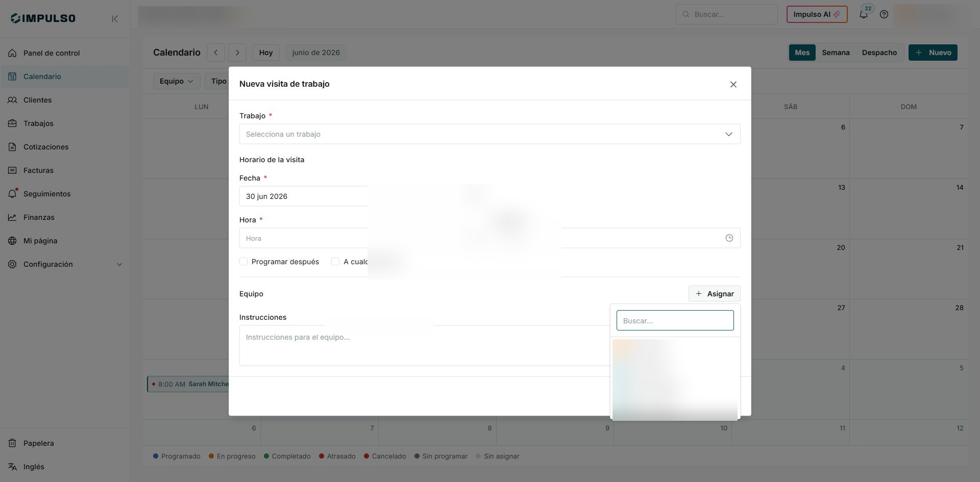Switch to Despacho view
This screenshot has height=482, width=980.
click(879, 53)
